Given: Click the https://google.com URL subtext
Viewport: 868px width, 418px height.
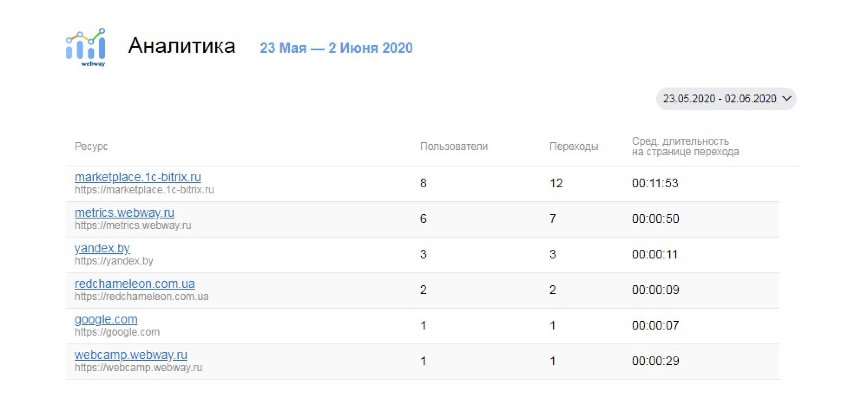Looking at the screenshot, I should [x=117, y=332].
